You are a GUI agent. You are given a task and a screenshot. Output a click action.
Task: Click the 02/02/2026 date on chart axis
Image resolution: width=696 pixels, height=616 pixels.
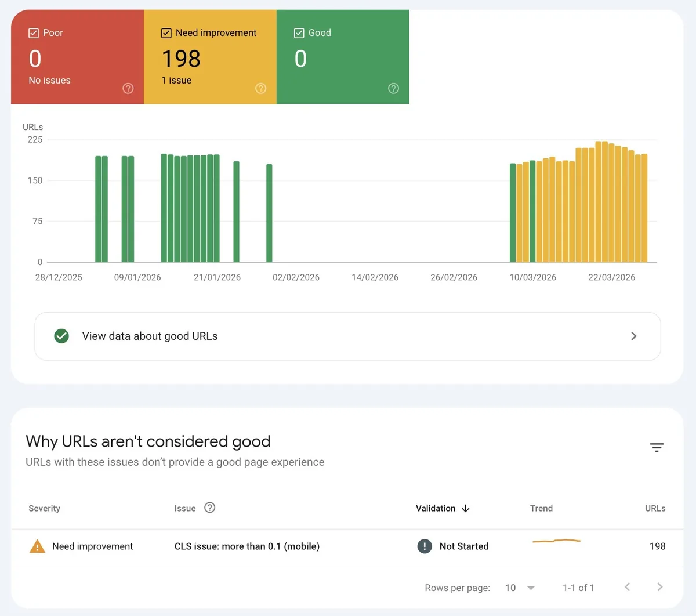(296, 277)
